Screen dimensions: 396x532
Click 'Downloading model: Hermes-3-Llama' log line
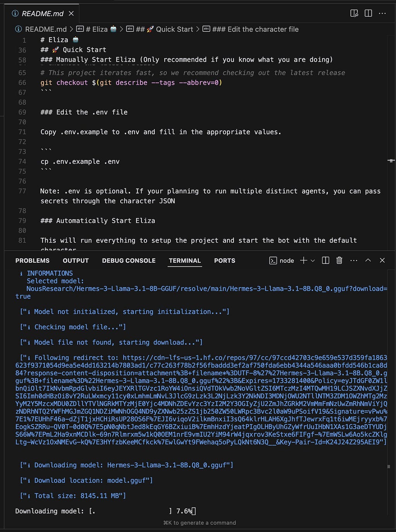point(126,465)
